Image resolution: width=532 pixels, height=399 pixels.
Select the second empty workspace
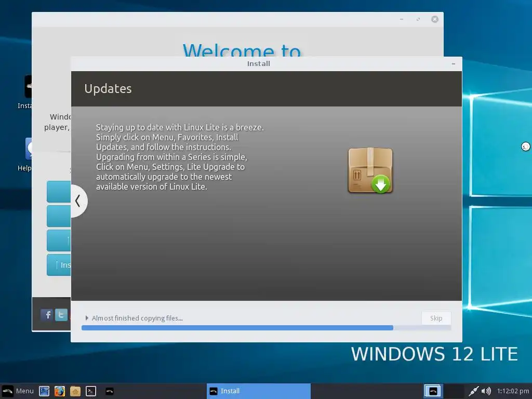pyautogui.click(x=454, y=391)
